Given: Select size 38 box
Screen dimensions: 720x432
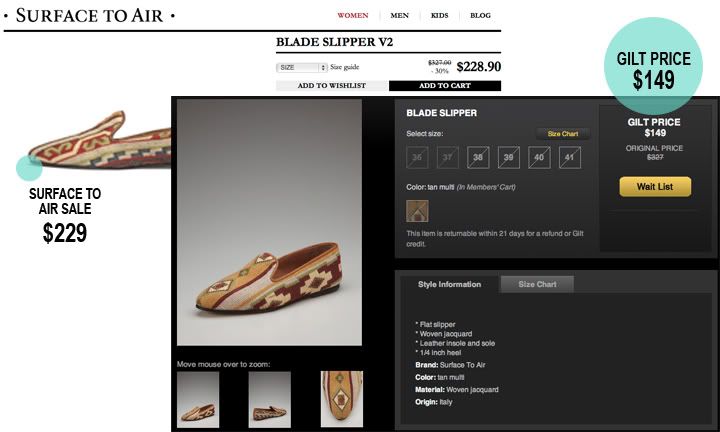Looking at the screenshot, I should click(x=478, y=157).
